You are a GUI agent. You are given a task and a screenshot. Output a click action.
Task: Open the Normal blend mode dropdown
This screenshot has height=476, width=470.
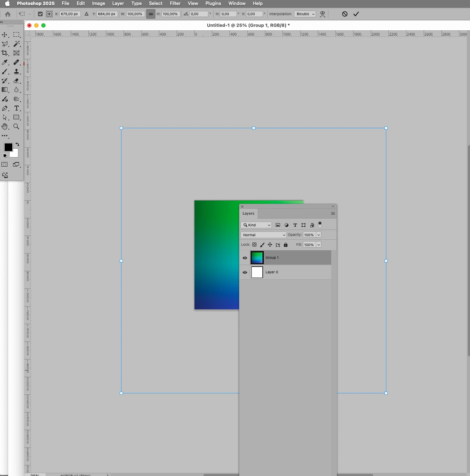click(x=263, y=235)
